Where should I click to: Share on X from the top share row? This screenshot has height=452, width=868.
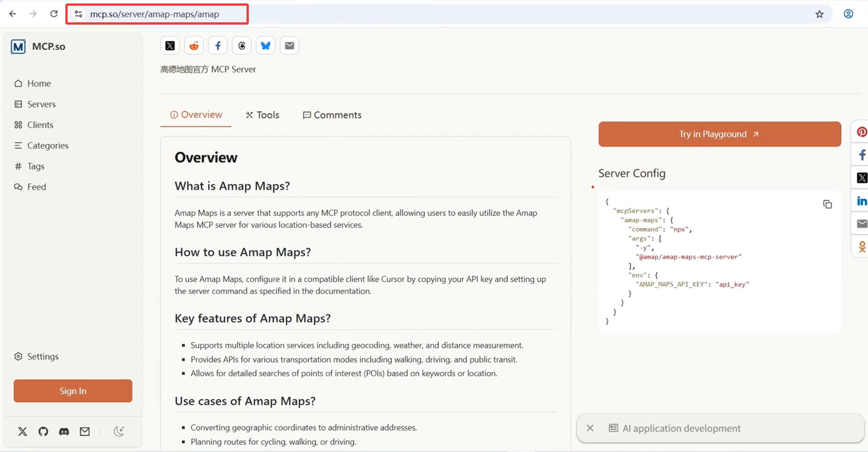[x=170, y=46]
